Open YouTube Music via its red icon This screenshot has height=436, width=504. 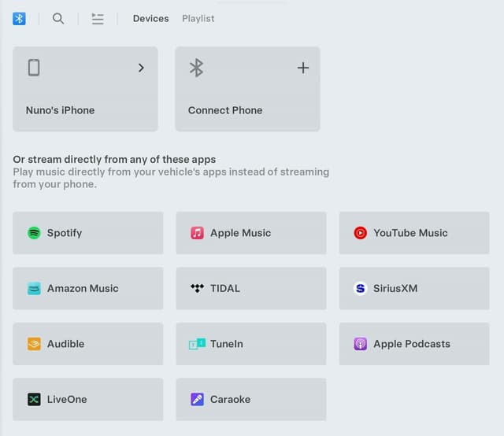click(x=360, y=233)
